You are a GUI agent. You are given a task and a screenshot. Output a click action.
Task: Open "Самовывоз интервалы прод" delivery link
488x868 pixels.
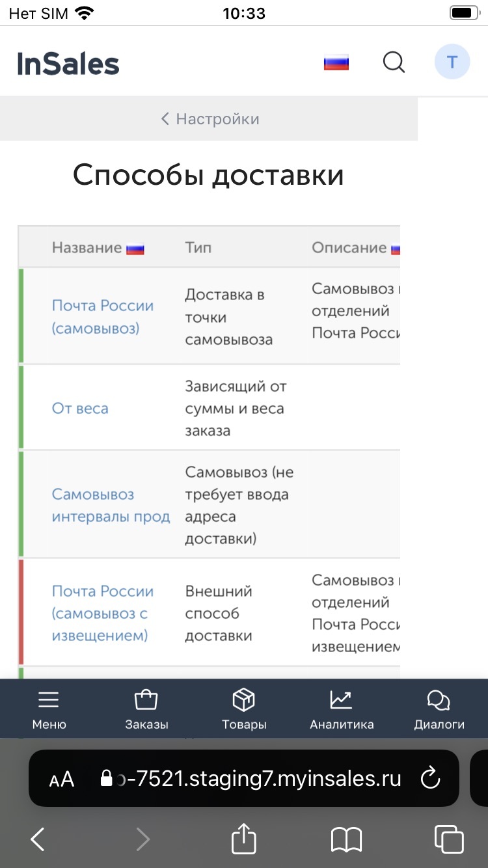pyautogui.click(x=111, y=506)
